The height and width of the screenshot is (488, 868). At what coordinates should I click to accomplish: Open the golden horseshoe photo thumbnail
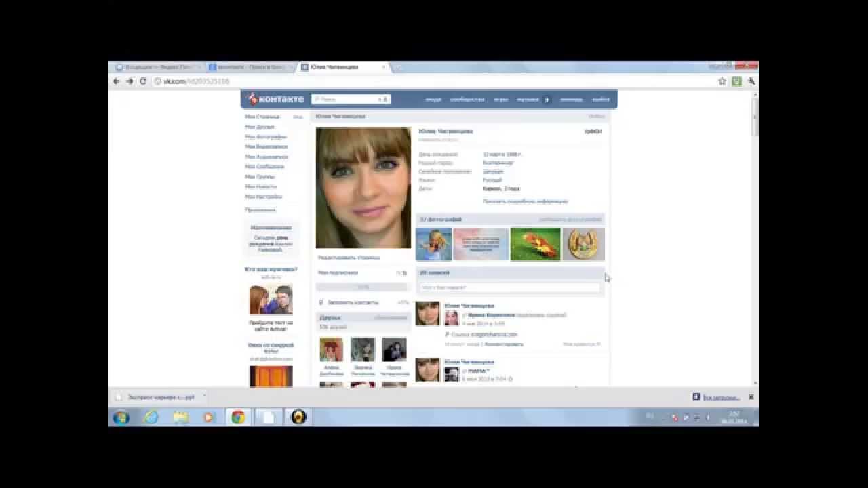coord(583,244)
